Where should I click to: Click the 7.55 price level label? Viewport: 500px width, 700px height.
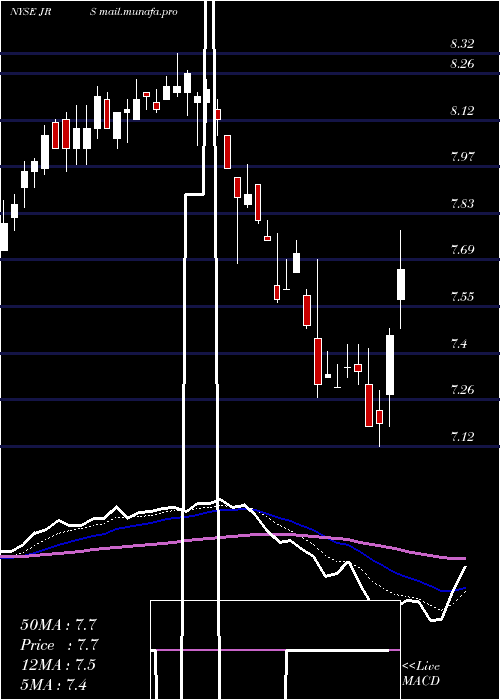click(462, 296)
